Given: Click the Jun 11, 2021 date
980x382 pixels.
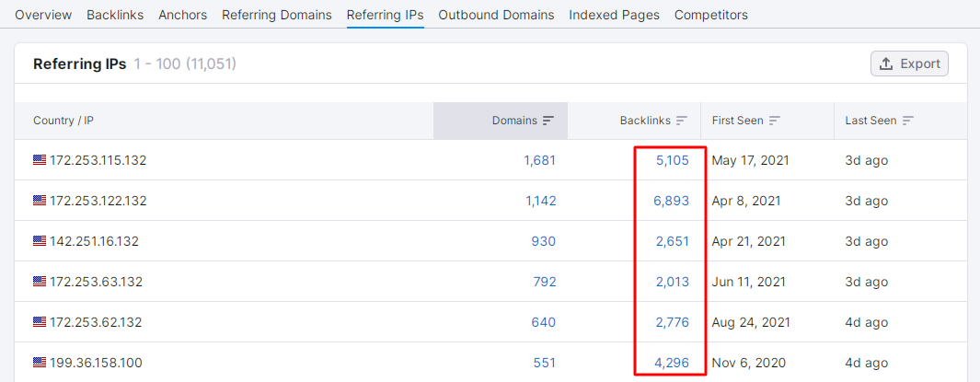Looking at the screenshot, I should [x=748, y=282].
